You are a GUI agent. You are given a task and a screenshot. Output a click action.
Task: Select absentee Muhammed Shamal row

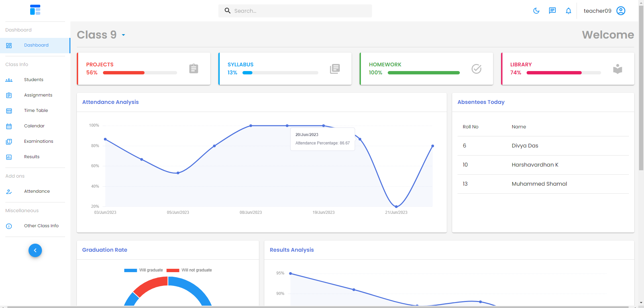[543, 184]
